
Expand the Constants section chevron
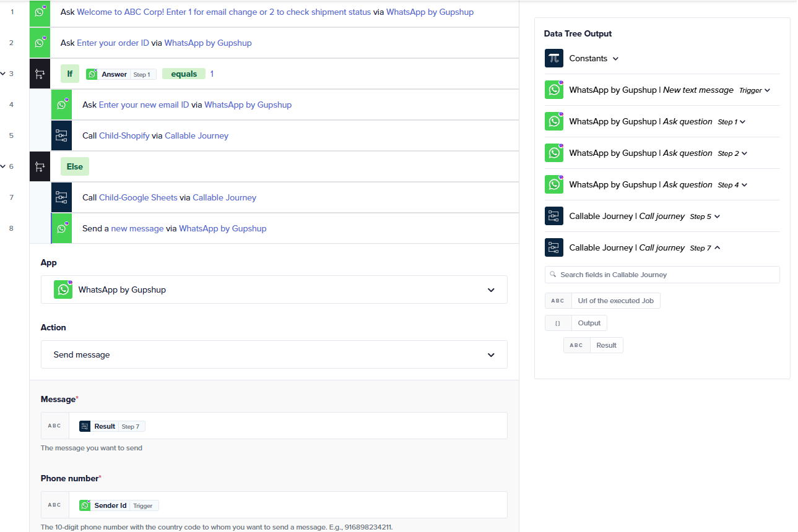click(615, 59)
